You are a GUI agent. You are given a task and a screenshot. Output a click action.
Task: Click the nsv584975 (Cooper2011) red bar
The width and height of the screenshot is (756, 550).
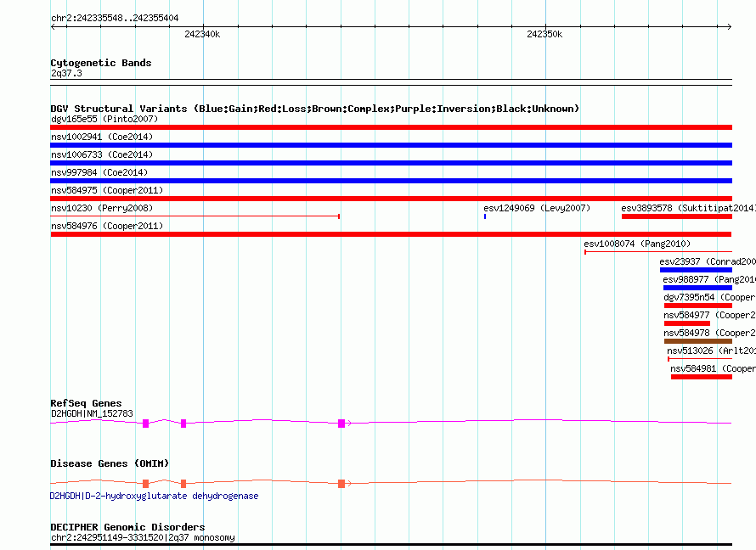coord(391,199)
